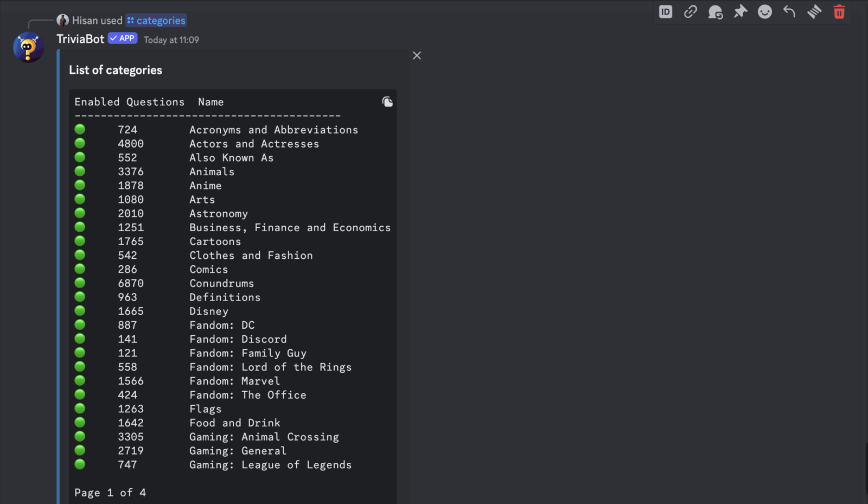868x504 pixels.
Task: Copy the message ID using the ID icon
Action: pyautogui.click(x=665, y=11)
